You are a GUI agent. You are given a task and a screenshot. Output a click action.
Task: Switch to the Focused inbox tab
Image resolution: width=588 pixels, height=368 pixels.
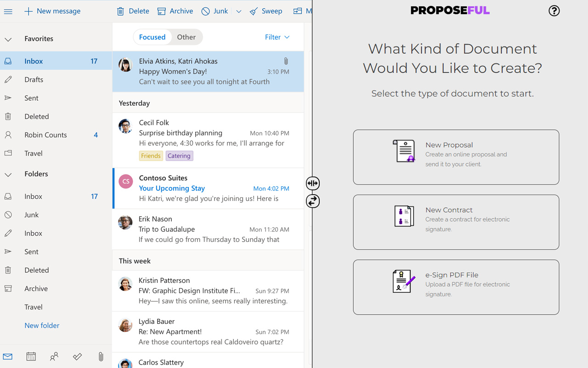(x=152, y=37)
